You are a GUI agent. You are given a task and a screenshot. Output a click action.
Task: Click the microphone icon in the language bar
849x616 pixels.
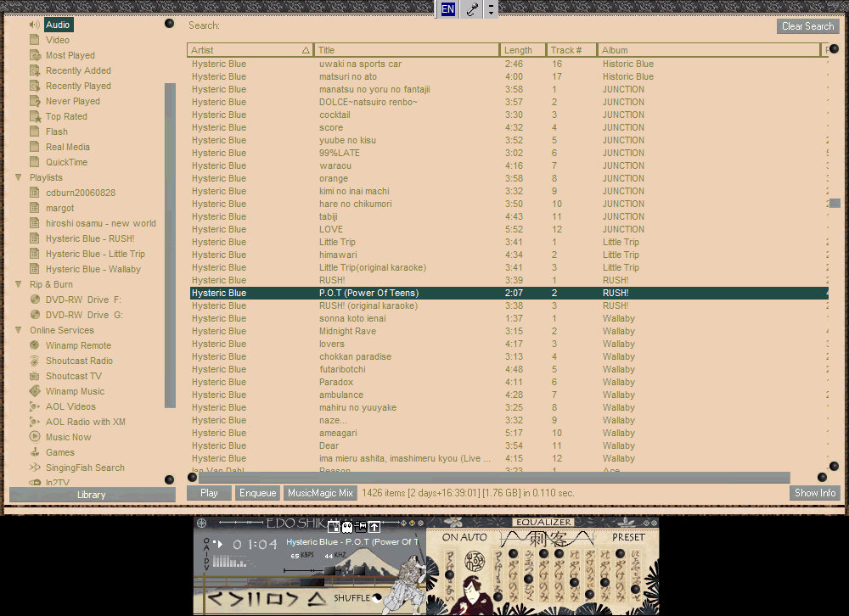pos(473,9)
